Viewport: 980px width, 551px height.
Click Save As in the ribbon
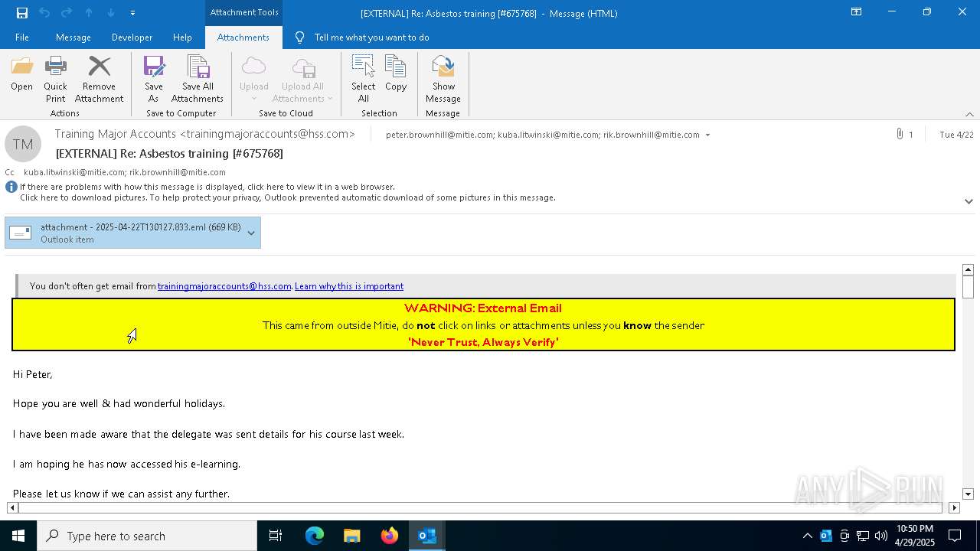coord(153,79)
